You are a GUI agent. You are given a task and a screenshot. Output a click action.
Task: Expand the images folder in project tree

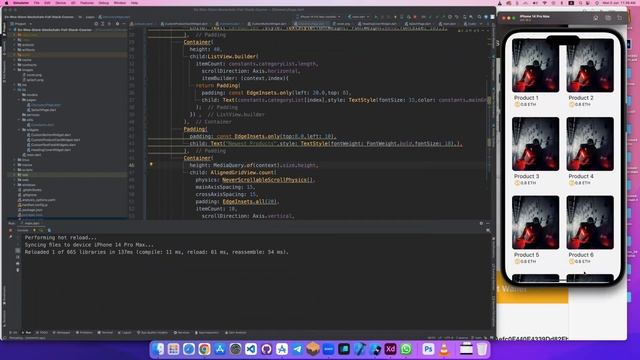(15, 70)
